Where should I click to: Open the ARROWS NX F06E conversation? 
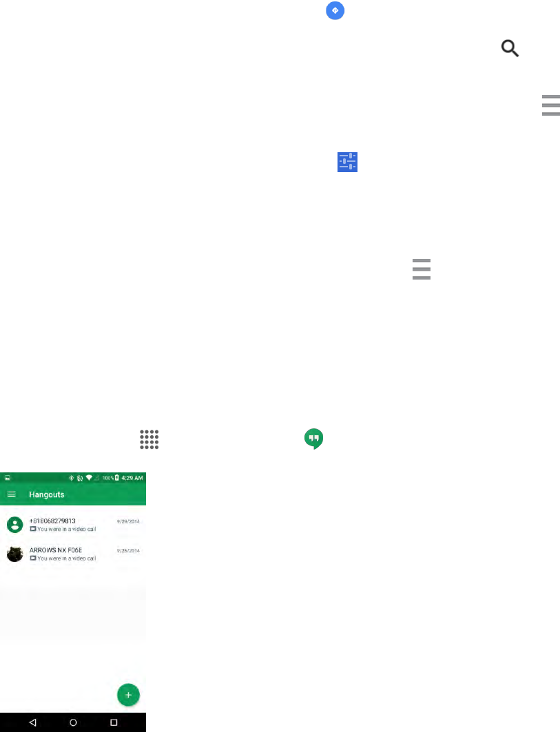pos(73,554)
